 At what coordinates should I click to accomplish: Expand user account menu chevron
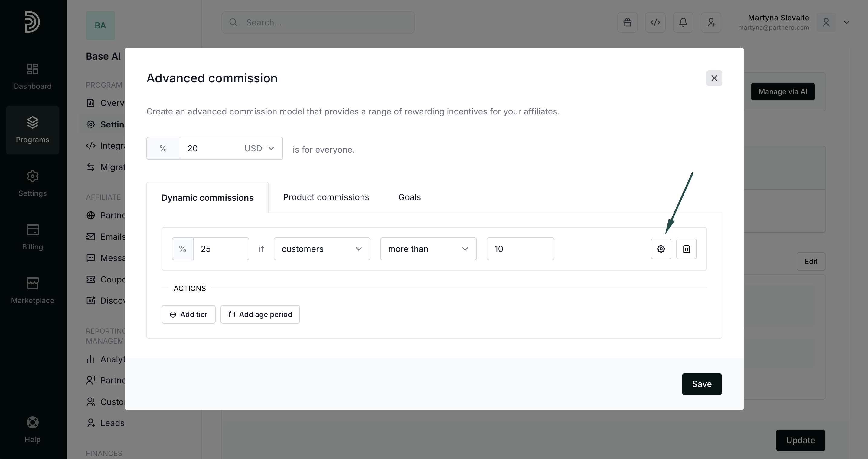point(847,23)
